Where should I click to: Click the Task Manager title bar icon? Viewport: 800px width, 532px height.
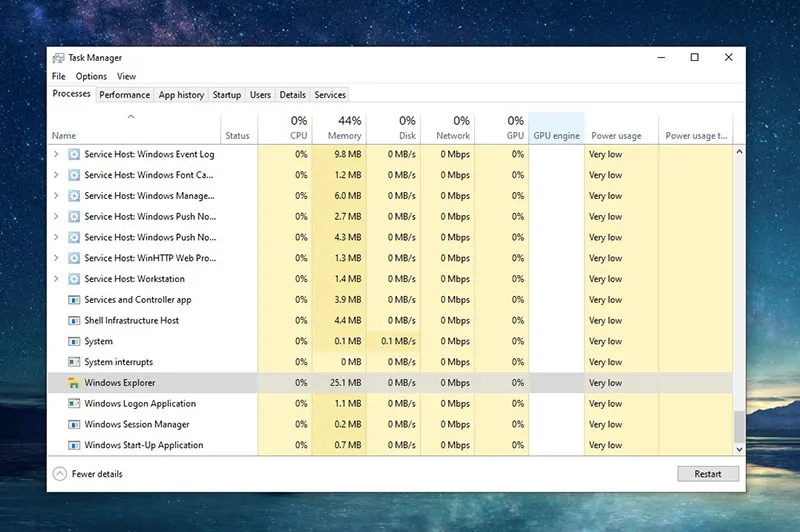58,58
